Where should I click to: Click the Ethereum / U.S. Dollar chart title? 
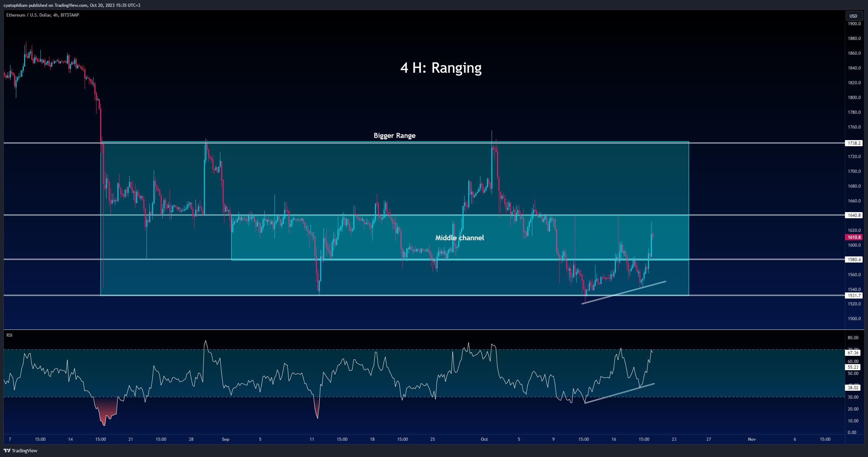point(42,15)
